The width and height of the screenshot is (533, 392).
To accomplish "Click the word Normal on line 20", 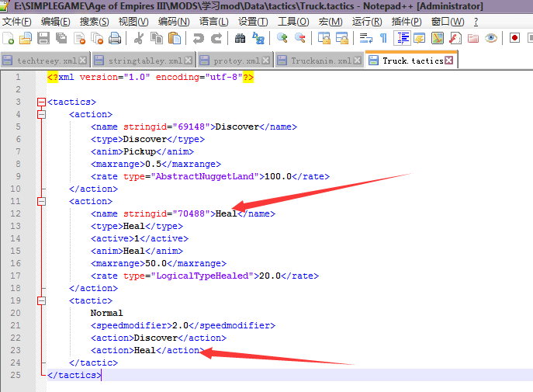I will 106,313.
